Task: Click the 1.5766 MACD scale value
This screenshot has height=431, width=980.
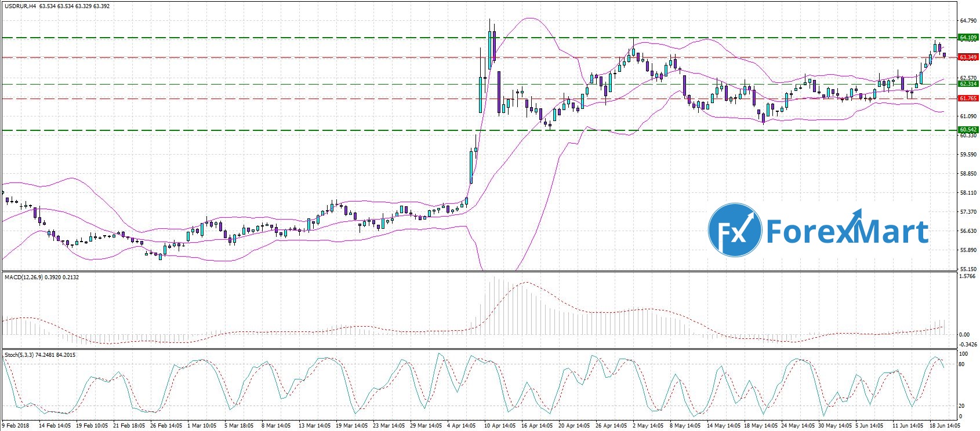Action: point(968,276)
